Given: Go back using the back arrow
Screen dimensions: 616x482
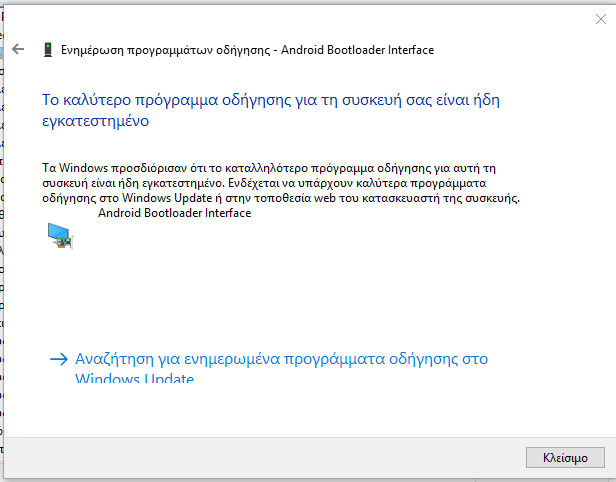Looking at the screenshot, I should 18,49.
